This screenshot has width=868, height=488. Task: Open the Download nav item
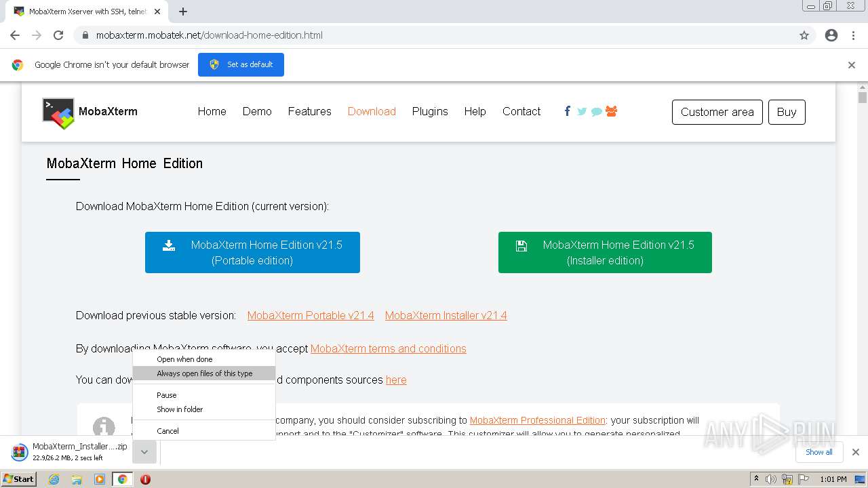(372, 111)
